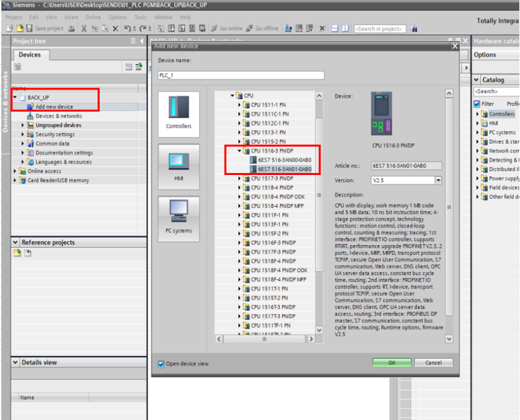Click Go offline in the toolbar
The image size is (520, 420).
(x=262, y=28)
